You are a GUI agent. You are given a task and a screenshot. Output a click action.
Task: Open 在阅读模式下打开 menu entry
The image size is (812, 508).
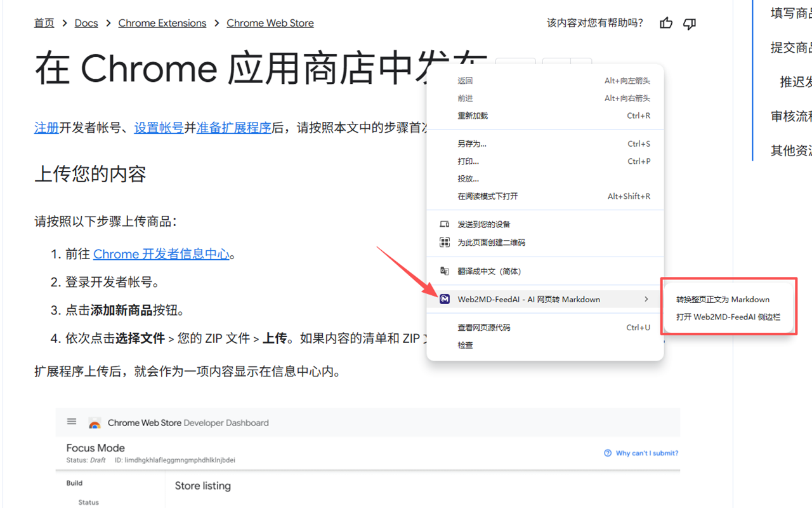[x=545, y=196]
